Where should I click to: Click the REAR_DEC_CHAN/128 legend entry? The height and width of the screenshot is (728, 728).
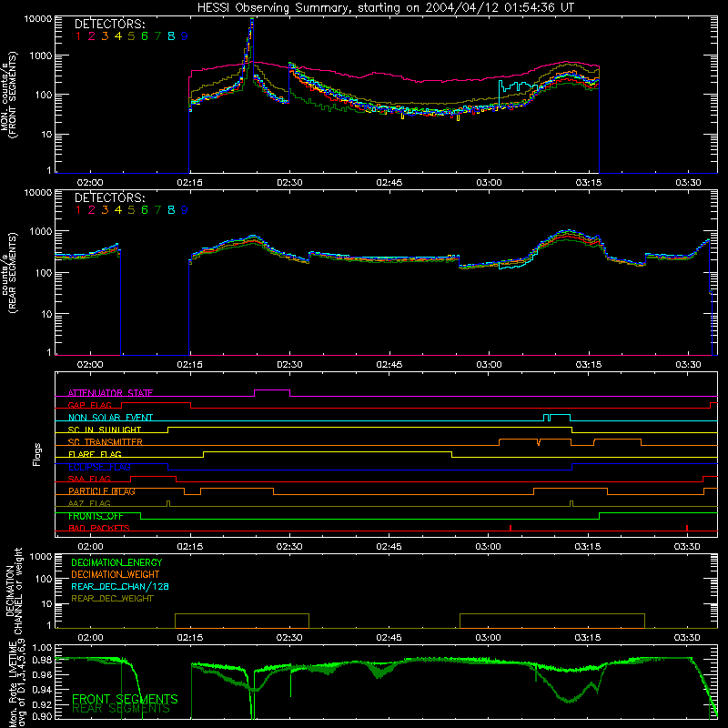tap(120, 586)
